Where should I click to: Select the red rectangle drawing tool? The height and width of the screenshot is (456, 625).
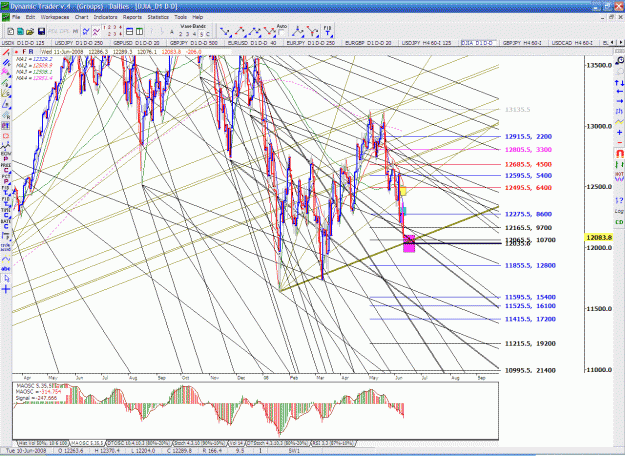tap(6, 136)
